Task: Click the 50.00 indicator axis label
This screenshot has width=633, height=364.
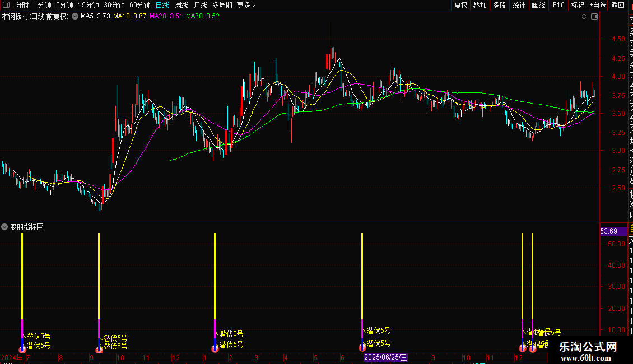Action: tap(616, 244)
